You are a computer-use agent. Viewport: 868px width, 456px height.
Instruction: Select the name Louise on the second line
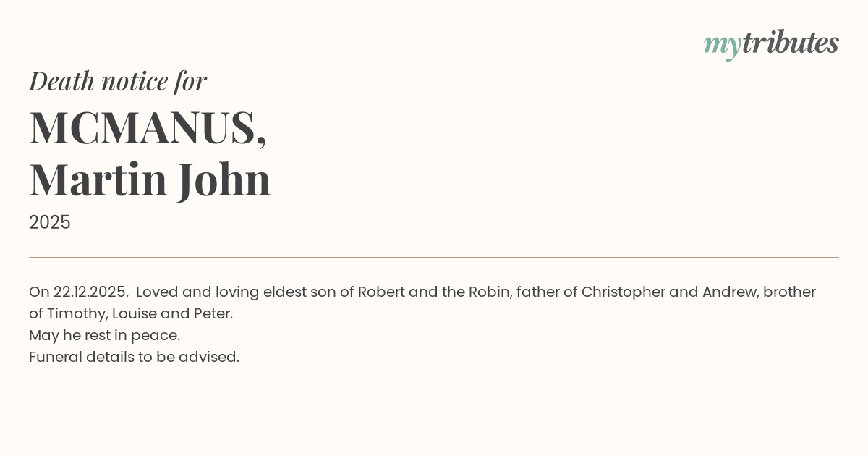pos(135,313)
